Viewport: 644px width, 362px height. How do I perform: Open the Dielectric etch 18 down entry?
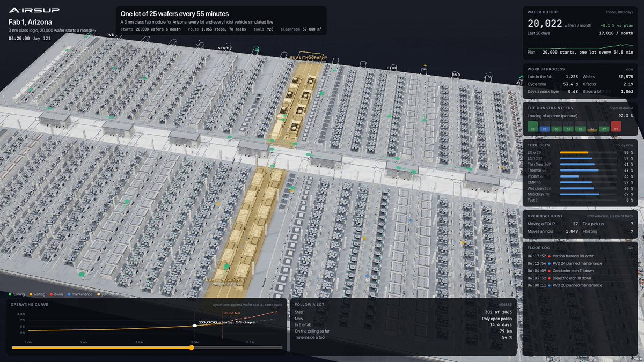tap(580, 278)
